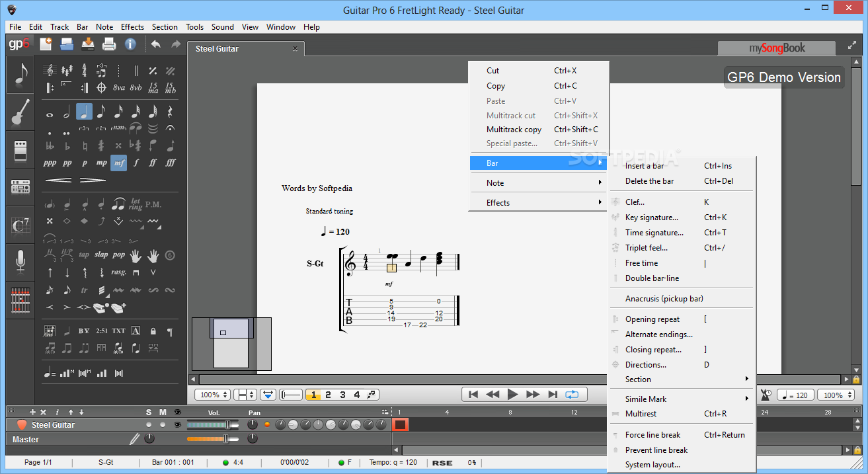
Task: Toggle mute on Steel Guitar track
Action: [x=163, y=424]
